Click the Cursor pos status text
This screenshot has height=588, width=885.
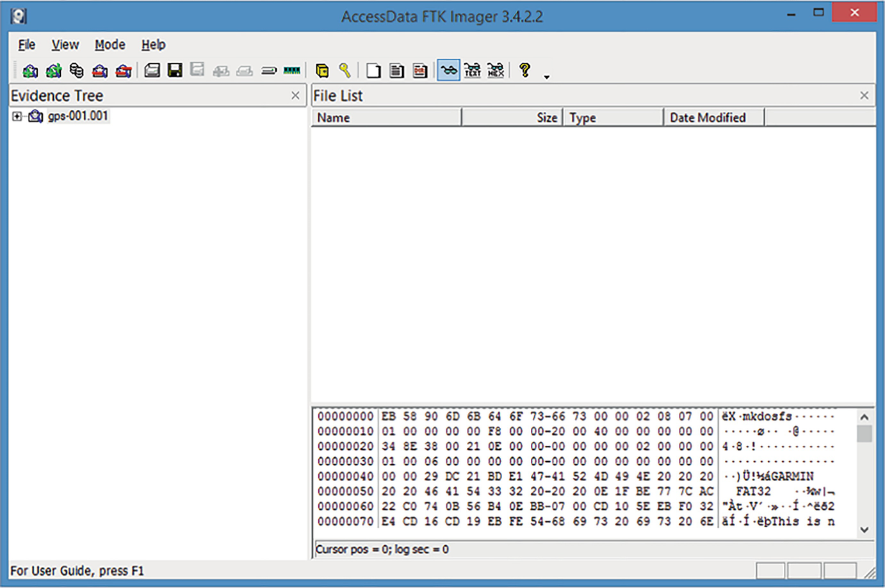click(382, 550)
